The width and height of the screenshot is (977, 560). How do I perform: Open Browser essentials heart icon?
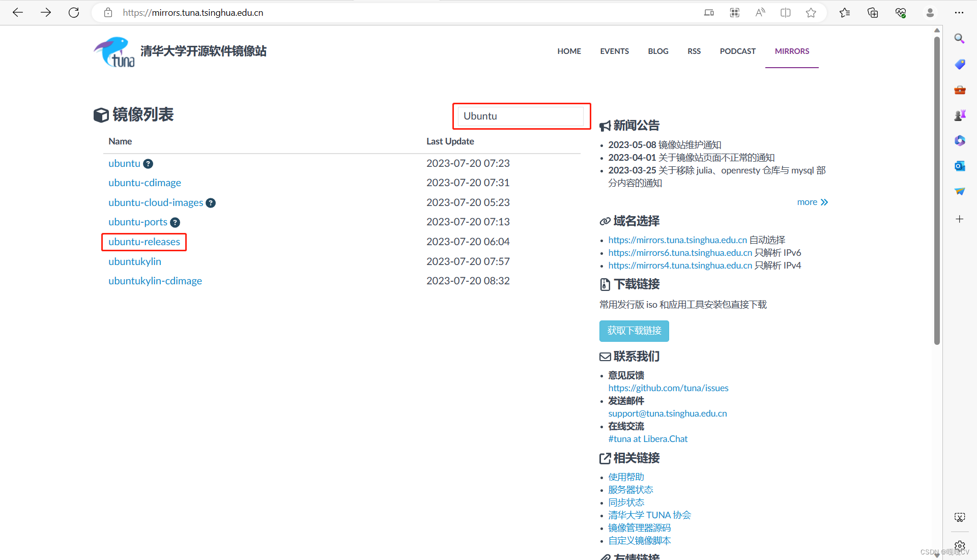[901, 13]
